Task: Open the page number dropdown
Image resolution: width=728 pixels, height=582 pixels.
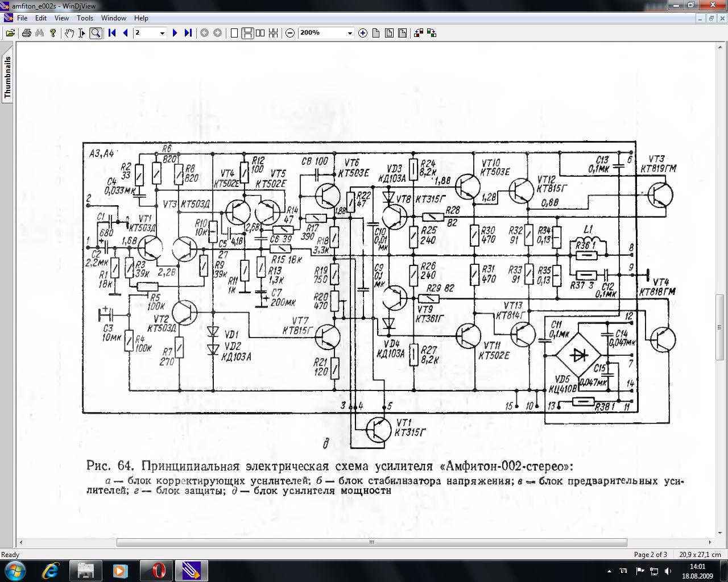Action: click(x=162, y=33)
